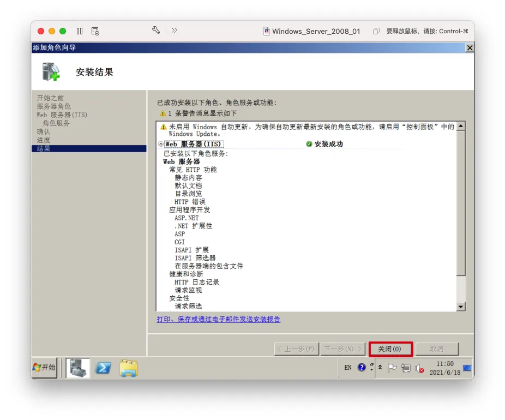505x420 pixels.
Task: Click the 健康和诊断 category heading
Action: click(186, 274)
